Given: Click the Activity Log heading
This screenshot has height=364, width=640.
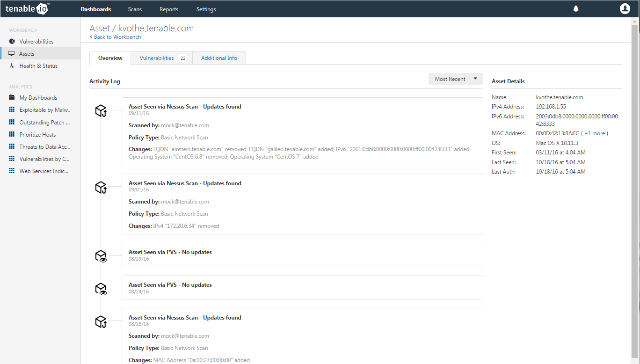Looking at the screenshot, I should click(x=105, y=81).
